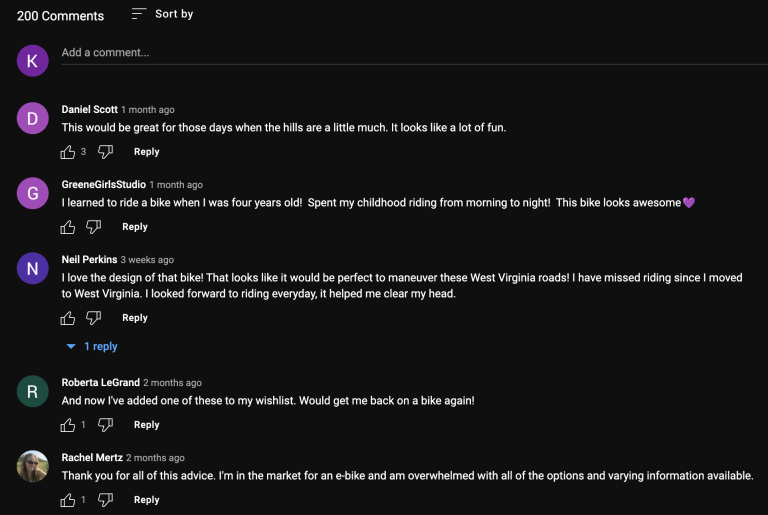Open Neil Perkins' avatar
Image resolution: width=768 pixels, height=515 pixels.
[x=33, y=268]
